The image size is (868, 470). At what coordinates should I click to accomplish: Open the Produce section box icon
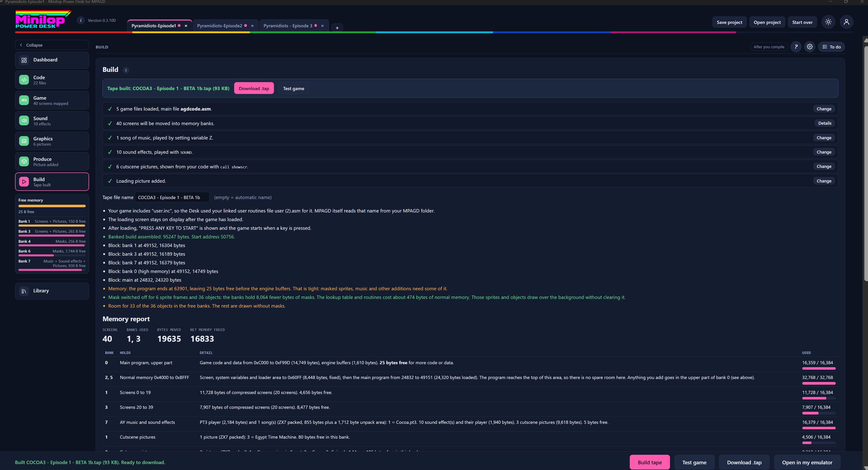pos(24,162)
